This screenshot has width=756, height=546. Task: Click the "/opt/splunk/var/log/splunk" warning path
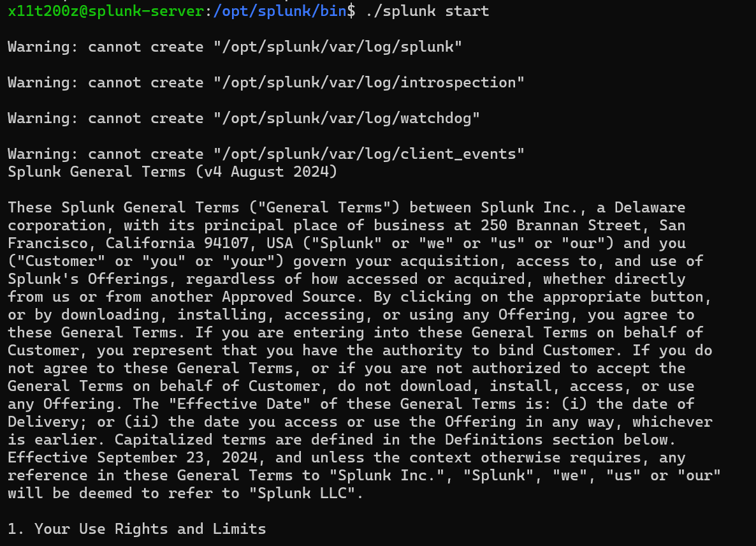point(338,47)
